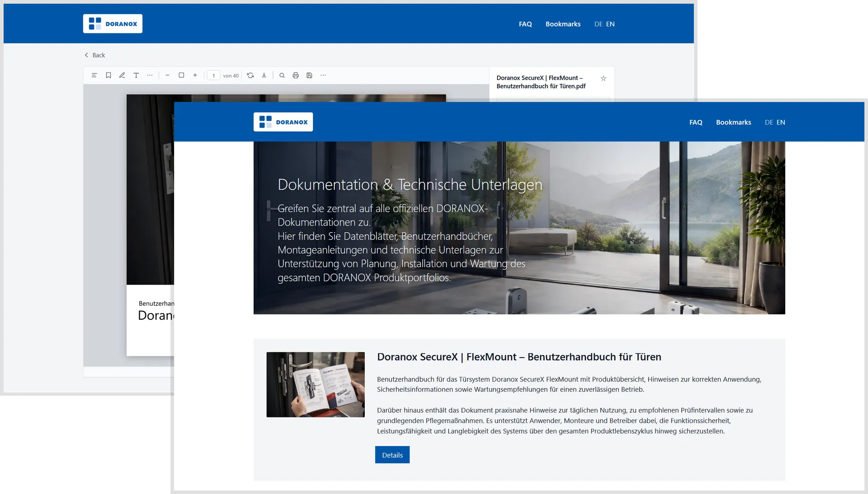Screen dimensions: 868x494
Task: Open FAQ in the front window header
Action: tap(696, 122)
